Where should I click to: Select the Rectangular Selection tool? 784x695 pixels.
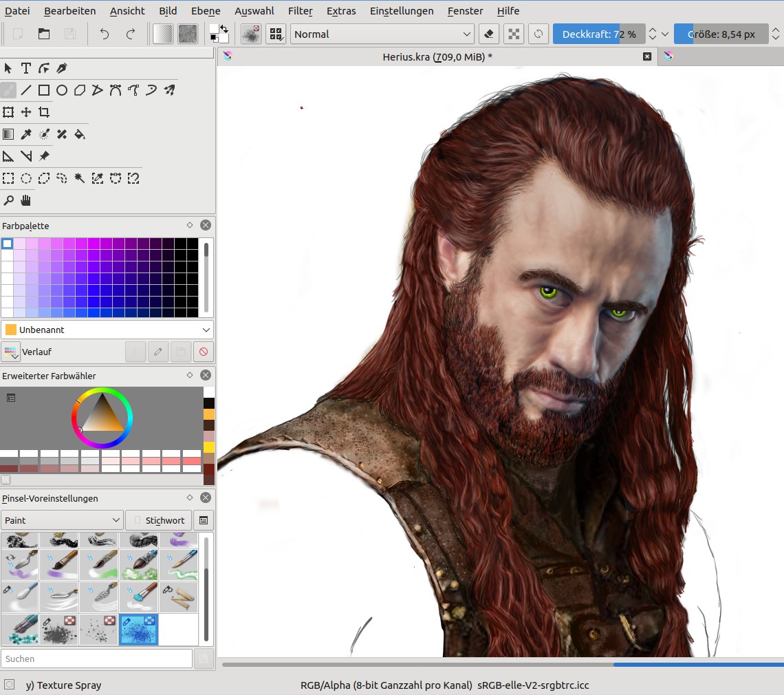(8, 178)
